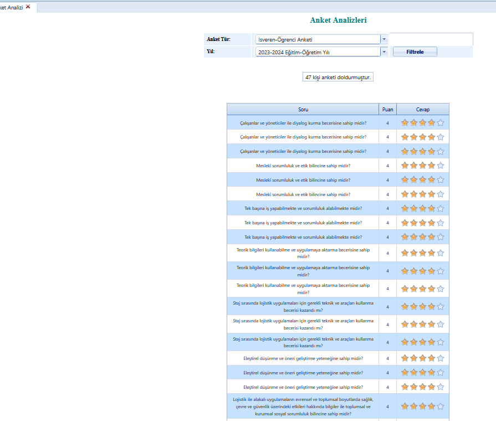Screen dimensions: 496x448
Task: Click the Cevap column header
Action: [423, 110]
